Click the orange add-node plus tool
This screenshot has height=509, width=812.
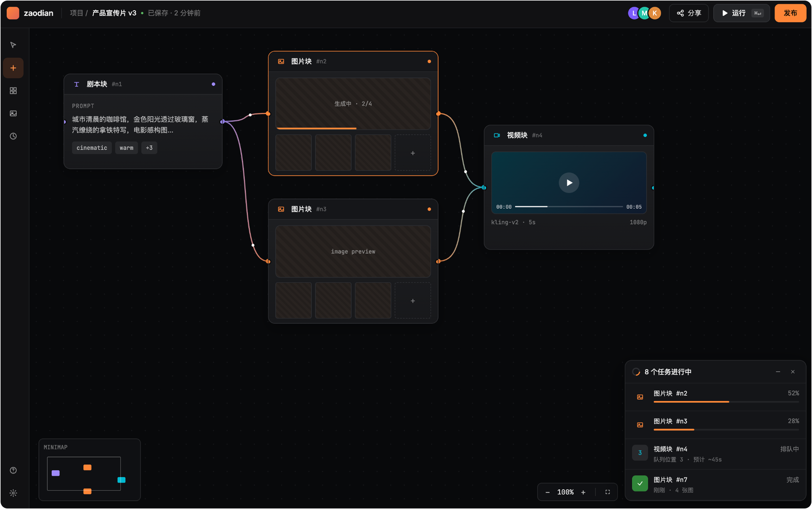click(x=13, y=68)
